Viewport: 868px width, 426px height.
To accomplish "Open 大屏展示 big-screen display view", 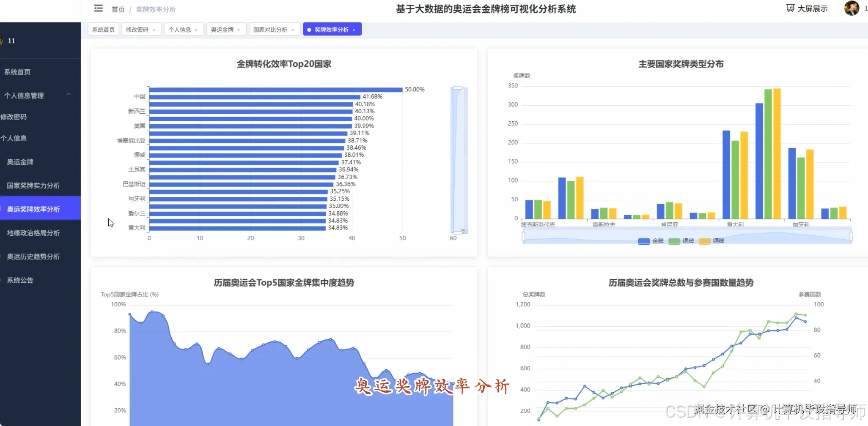I will (807, 8).
